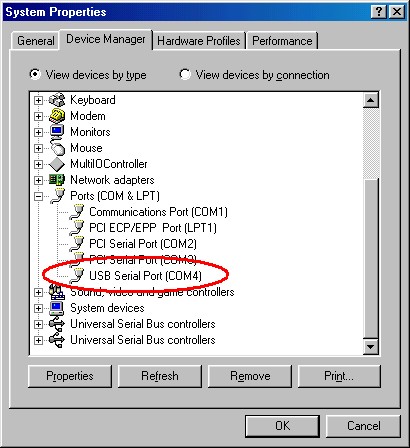The image size is (410, 448).
Task: Expand the Monitors tree node
Action: pyautogui.click(x=38, y=132)
